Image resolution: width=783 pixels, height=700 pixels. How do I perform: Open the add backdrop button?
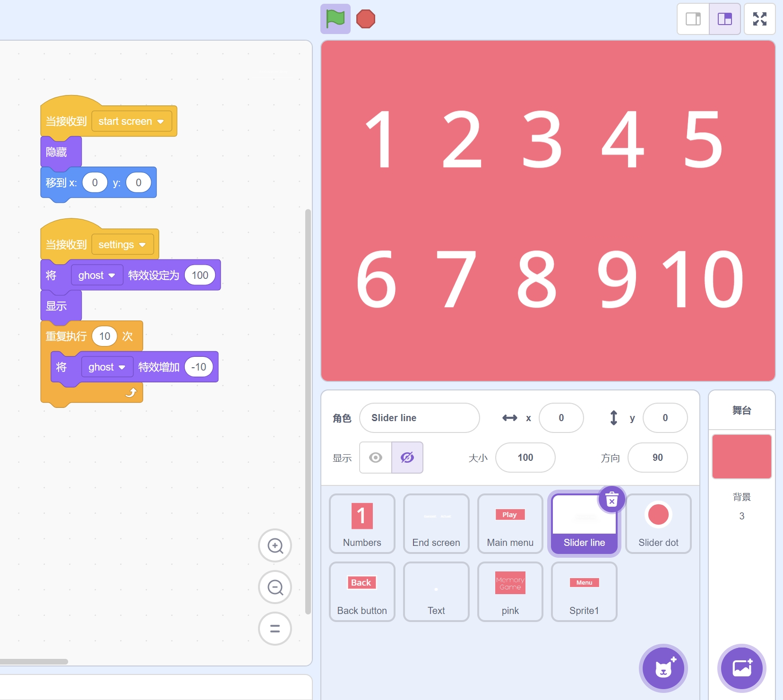click(x=741, y=668)
